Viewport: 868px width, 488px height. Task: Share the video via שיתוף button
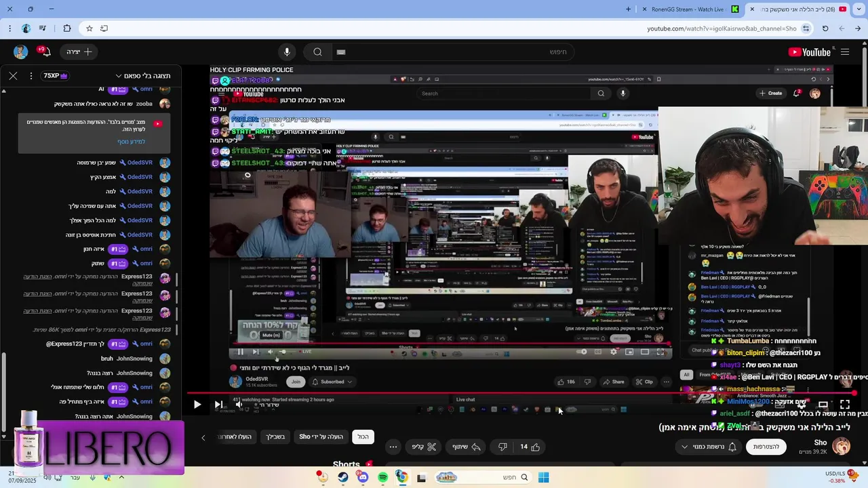(x=467, y=447)
